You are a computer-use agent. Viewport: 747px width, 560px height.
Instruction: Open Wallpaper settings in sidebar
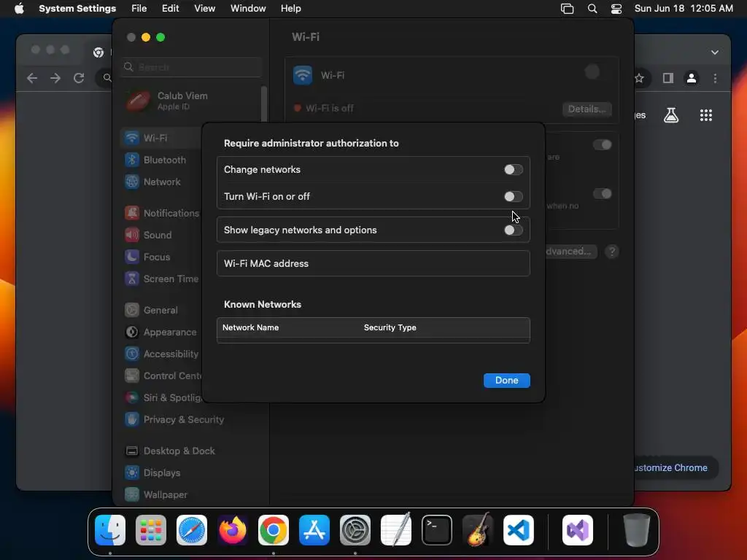coord(156,495)
